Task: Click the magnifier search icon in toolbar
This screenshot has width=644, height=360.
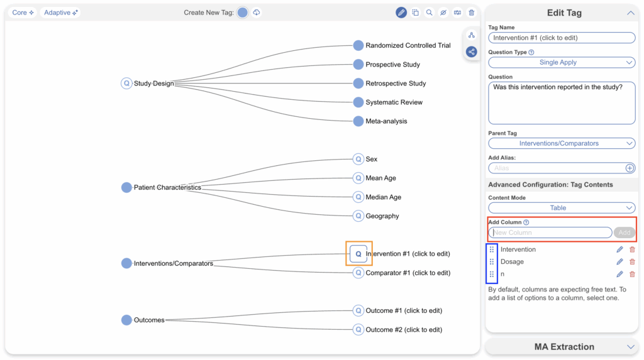Action: [x=429, y=13]
